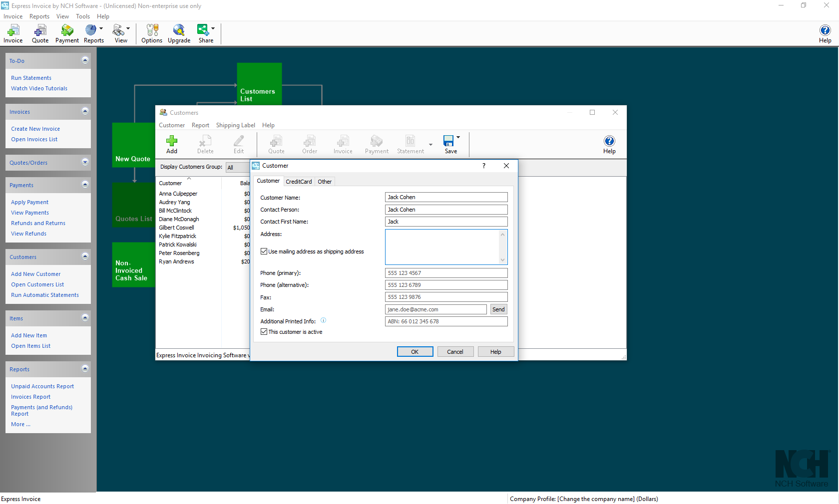Click Edit icon in Customers window
The image size is (839, 504).
239,145
